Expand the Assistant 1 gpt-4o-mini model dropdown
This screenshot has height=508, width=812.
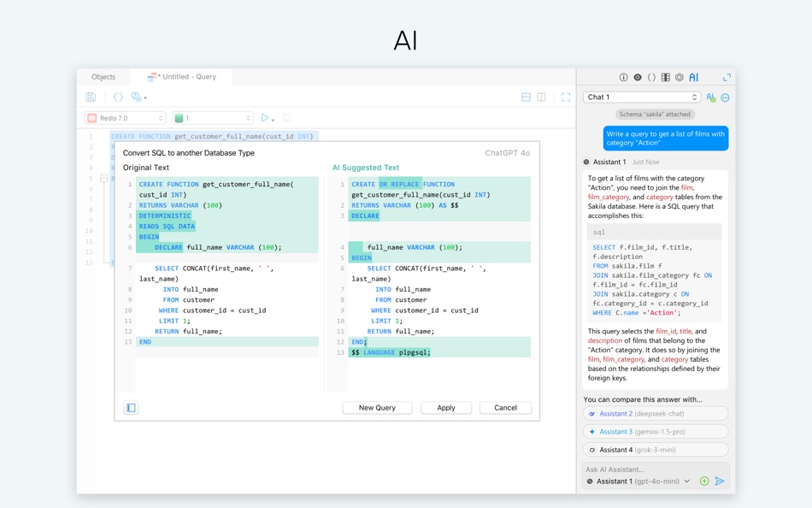638,481
